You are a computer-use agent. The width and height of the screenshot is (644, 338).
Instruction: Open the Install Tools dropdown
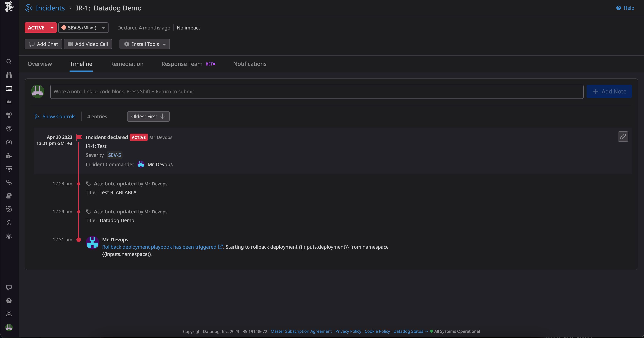coord(144,44)
